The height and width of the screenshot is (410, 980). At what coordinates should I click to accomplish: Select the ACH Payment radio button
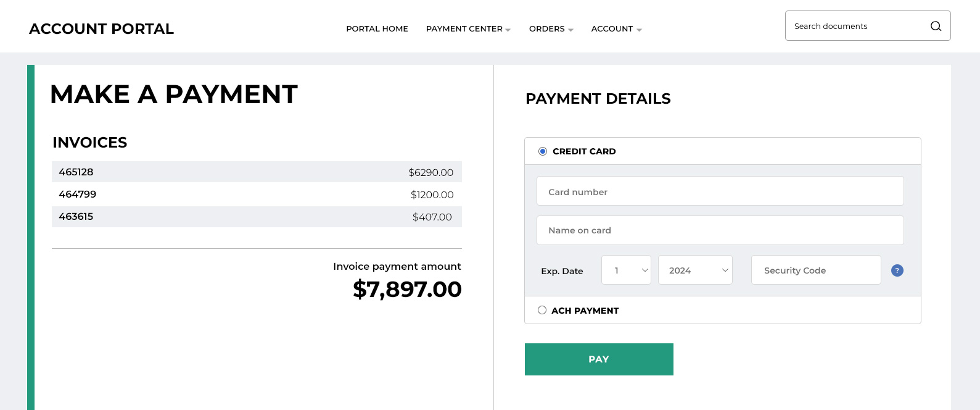(x=542, y=310)
